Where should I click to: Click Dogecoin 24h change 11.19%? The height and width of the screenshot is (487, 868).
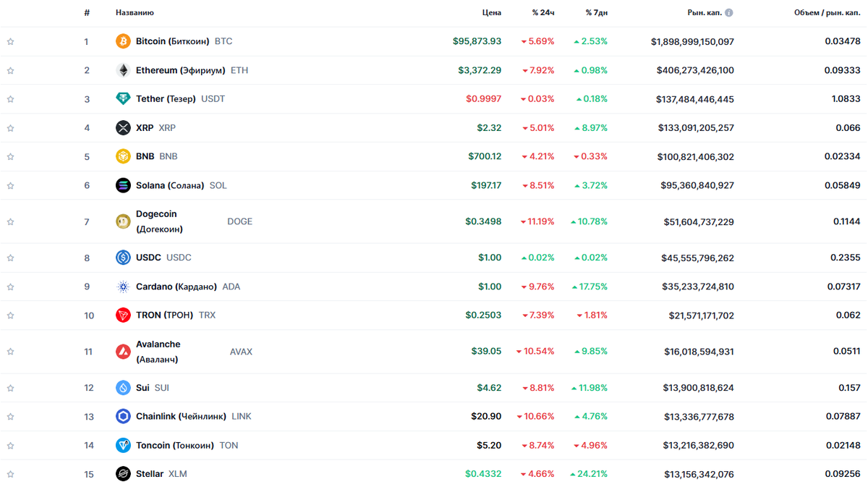tap(537, 221)
